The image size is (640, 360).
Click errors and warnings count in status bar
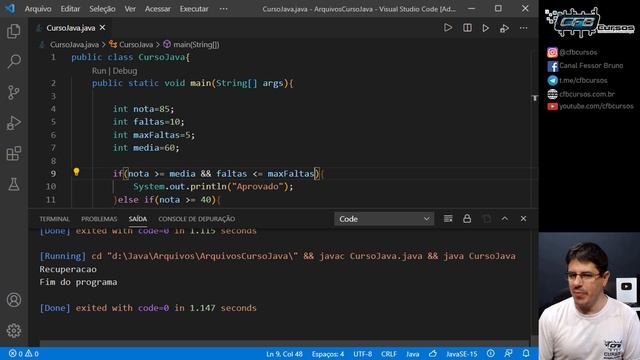pos(24,354)
